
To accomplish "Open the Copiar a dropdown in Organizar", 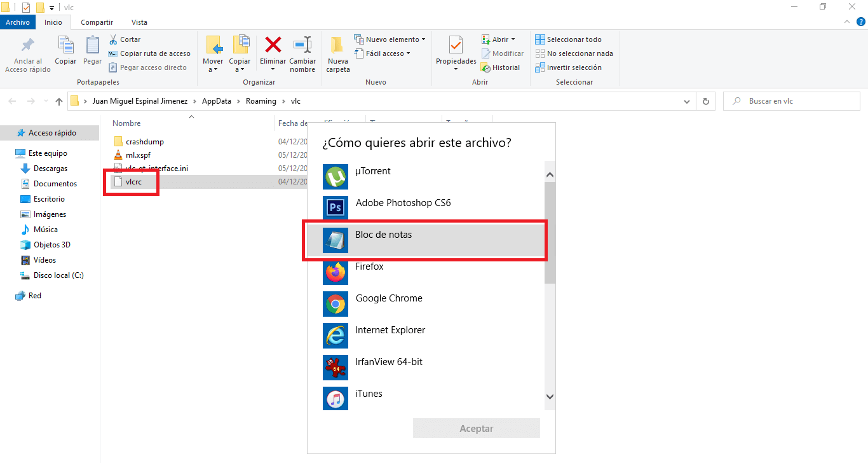I will (x=240, y=66).
